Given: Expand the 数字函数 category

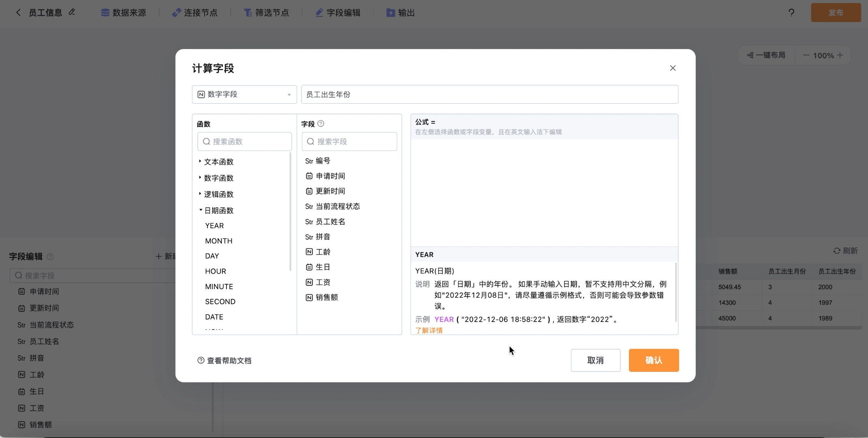Looking at the screenshot, I should click(x=216, y=178).
